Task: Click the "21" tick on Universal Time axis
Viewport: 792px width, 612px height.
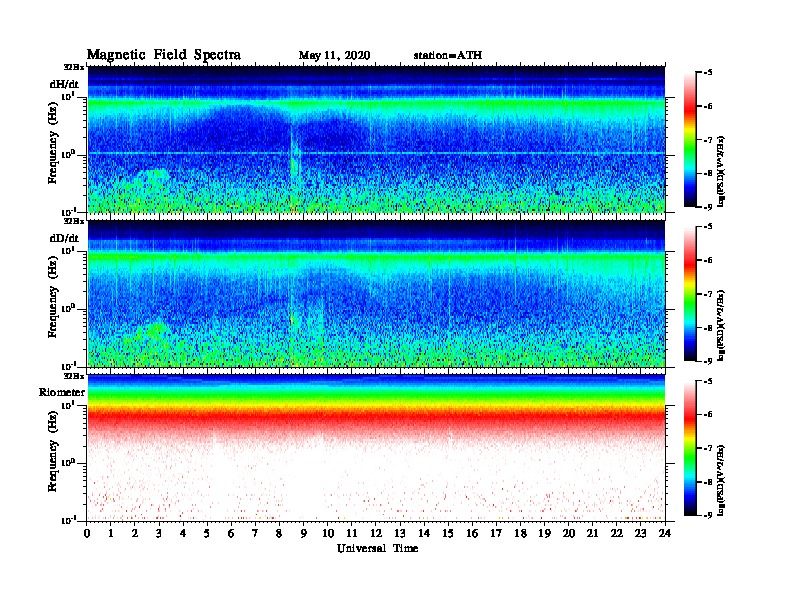Action: click(592, 533)
